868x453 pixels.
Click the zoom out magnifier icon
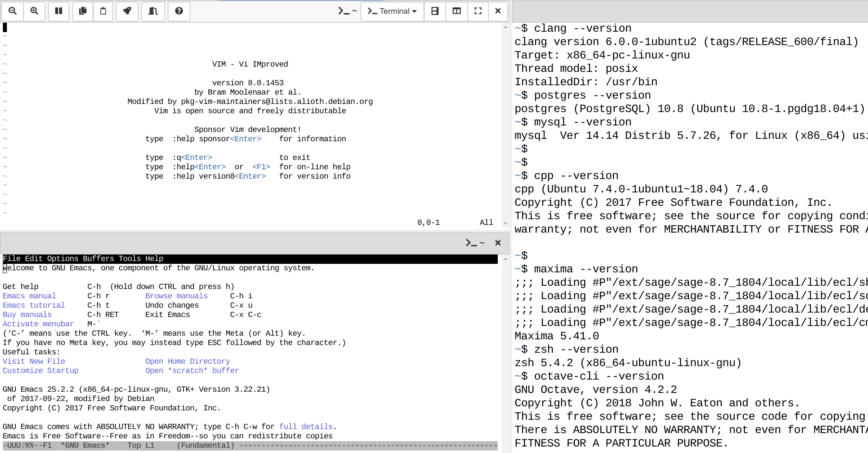coord(13,10)
